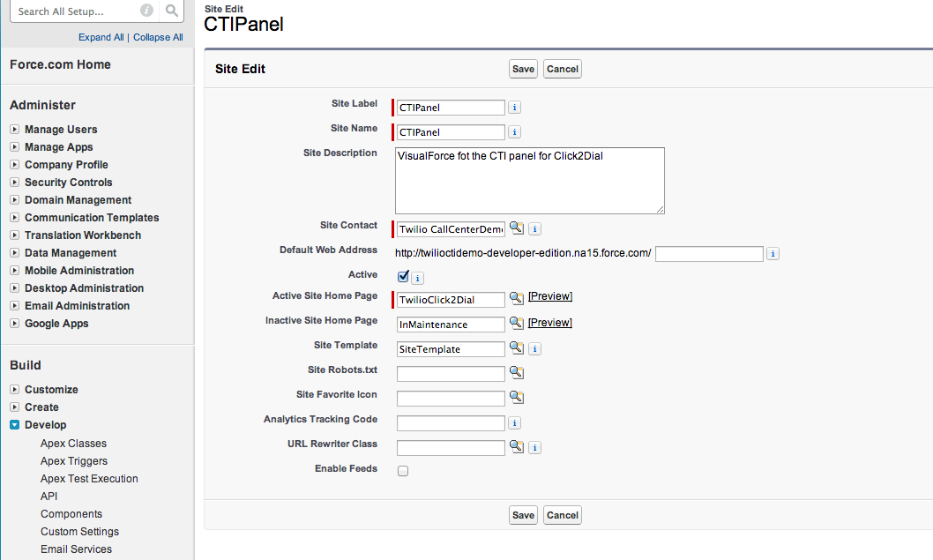This screenshot has height=560, width=933.
Task: Show info for Analytics Tracking Code
Action: tap(514, 422)
